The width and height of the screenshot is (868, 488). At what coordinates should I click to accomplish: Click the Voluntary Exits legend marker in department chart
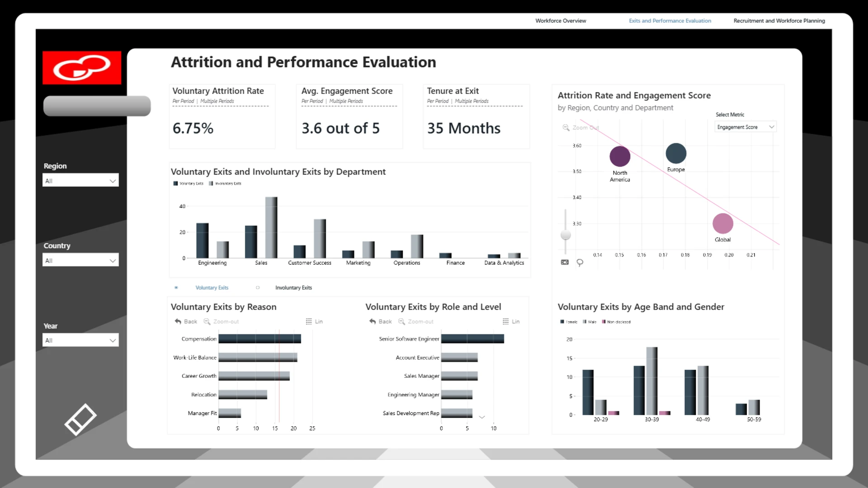point(175,183)
